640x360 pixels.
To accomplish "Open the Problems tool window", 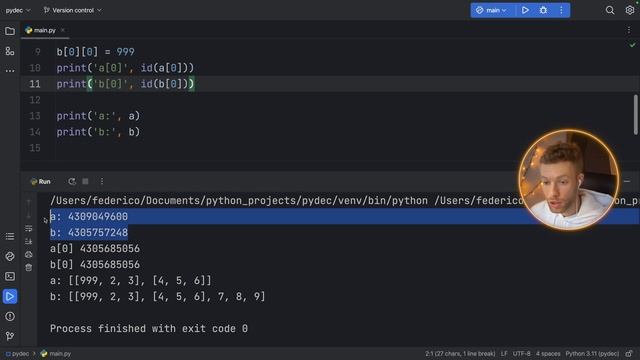I will (10, 316).
